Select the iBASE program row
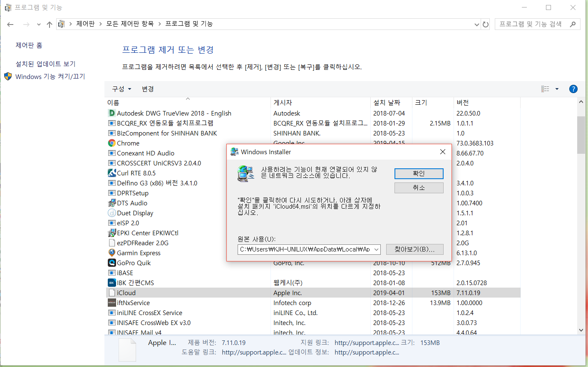The image size is (588, 367). coord(313,273)
